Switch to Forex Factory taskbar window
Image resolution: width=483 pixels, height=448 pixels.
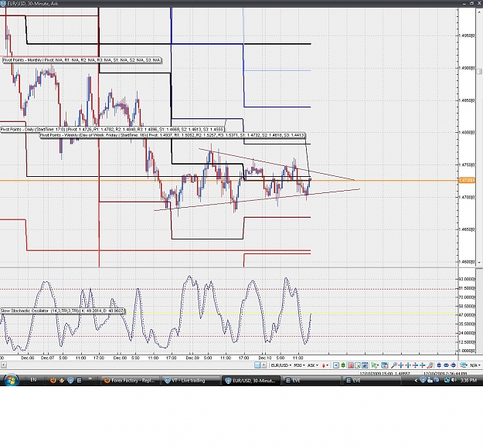coord(131,381)
